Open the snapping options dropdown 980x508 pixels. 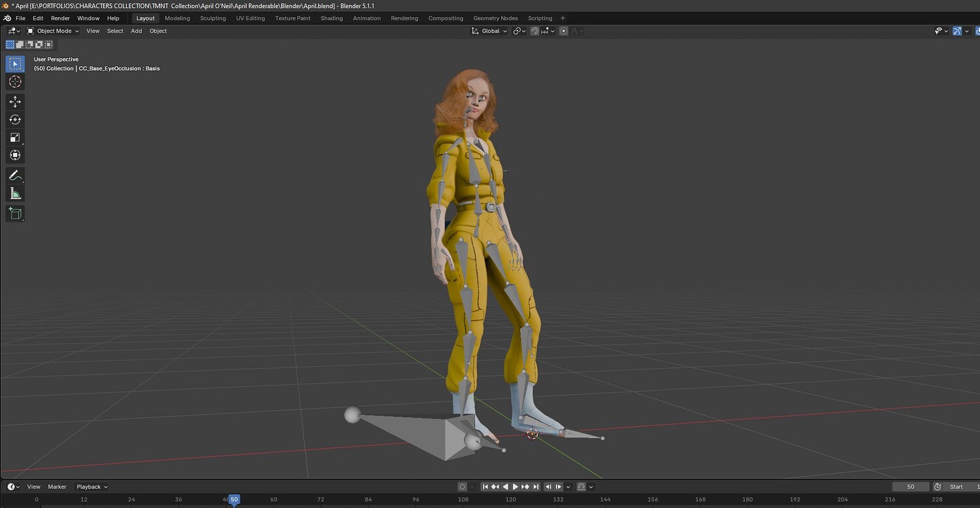click(547, 31)
